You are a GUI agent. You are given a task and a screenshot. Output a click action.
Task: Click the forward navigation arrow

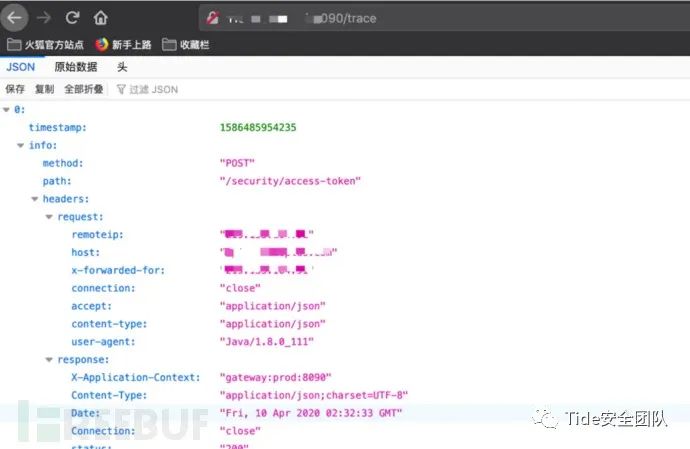(x=44, y=18)
